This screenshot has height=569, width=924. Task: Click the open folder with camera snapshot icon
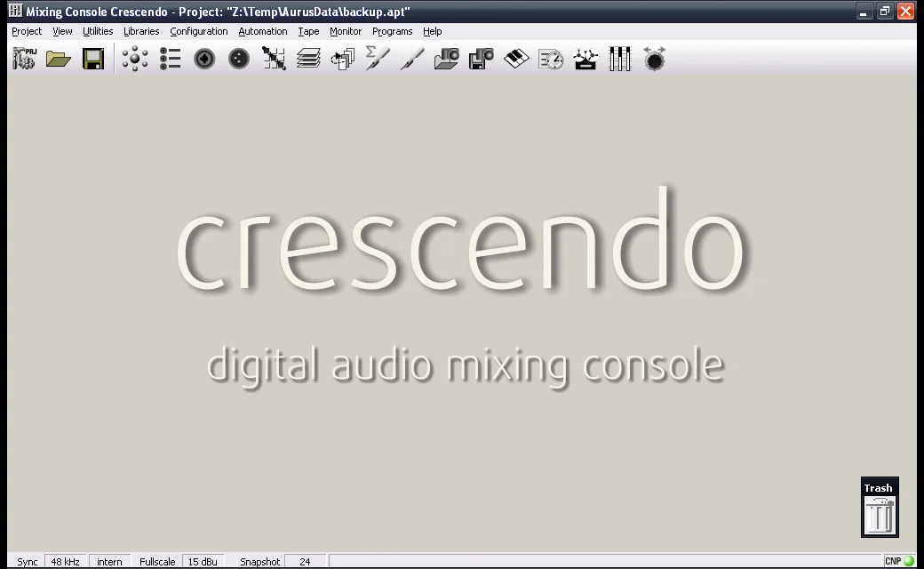pos(447,59)
